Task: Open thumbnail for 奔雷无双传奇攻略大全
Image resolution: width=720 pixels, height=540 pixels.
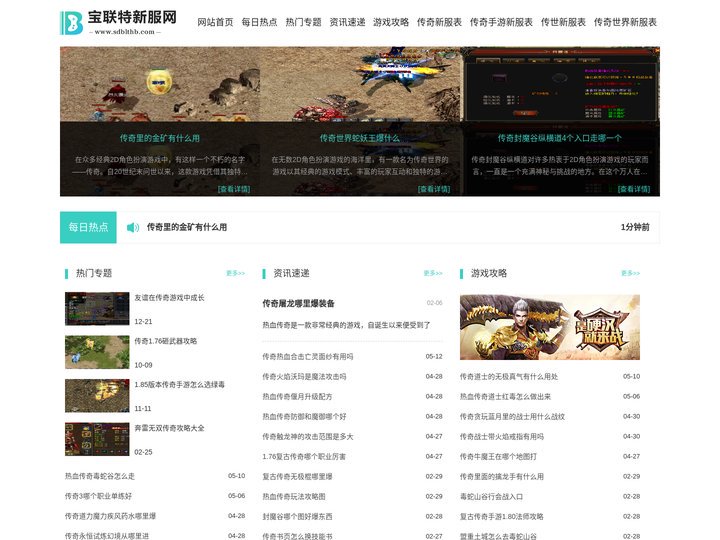Action: click(x=97, y=439)
